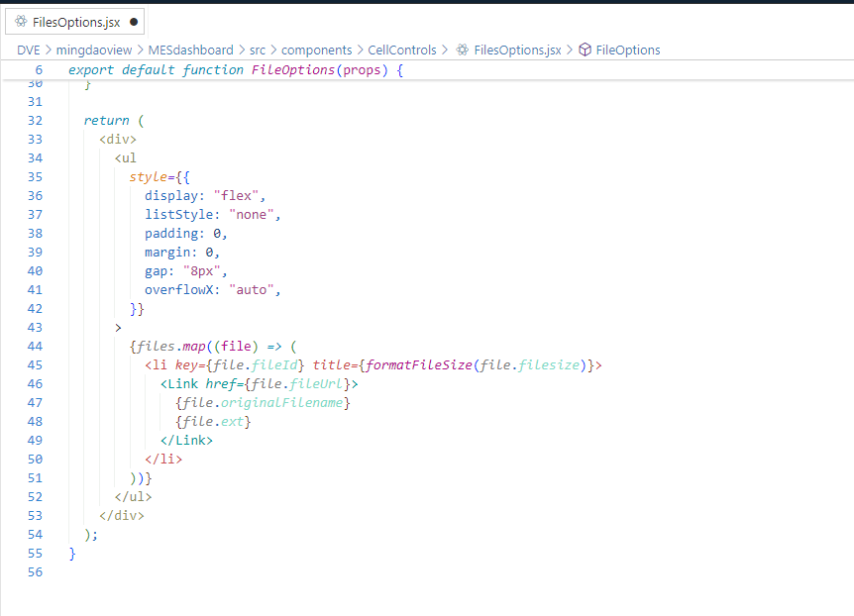Click the React icon on the FilesOptions.jsx tab
The width and height of the screenshot is (854, 616).
coord(20,21)
